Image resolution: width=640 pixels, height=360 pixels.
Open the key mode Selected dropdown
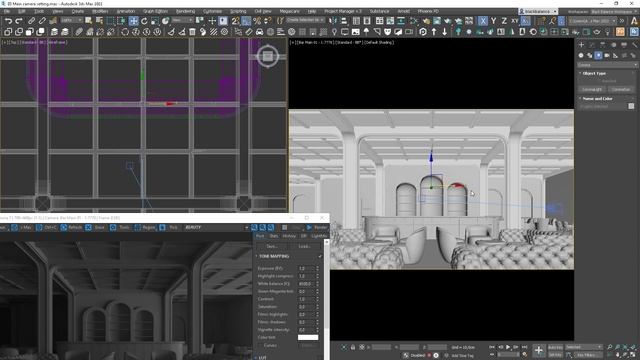[583, 347]
